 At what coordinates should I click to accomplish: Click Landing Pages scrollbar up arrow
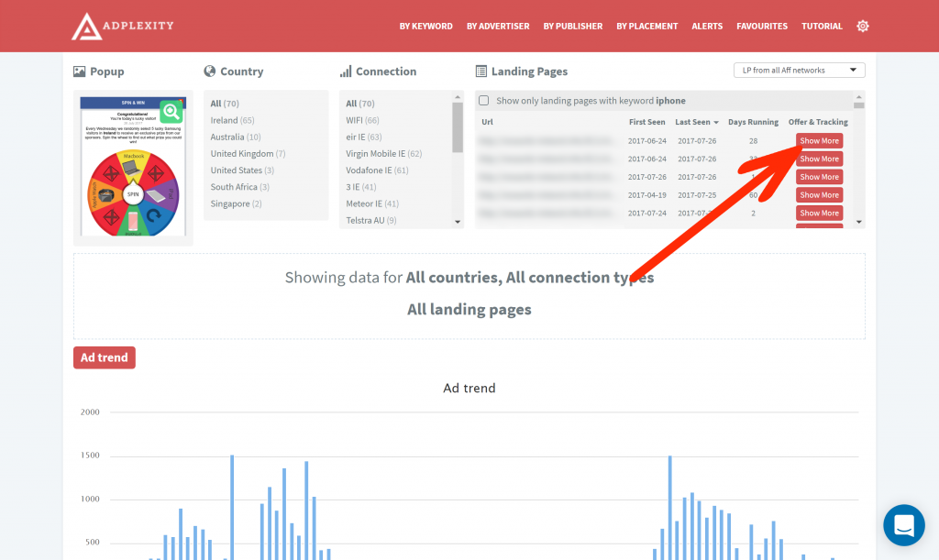858,97
